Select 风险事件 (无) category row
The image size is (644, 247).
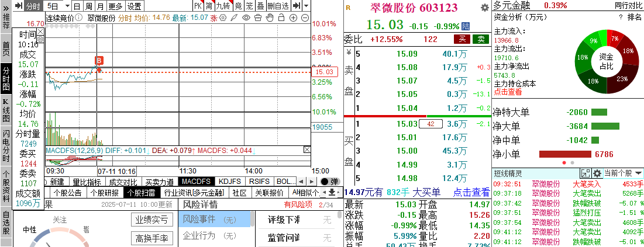tap(216, 220)
